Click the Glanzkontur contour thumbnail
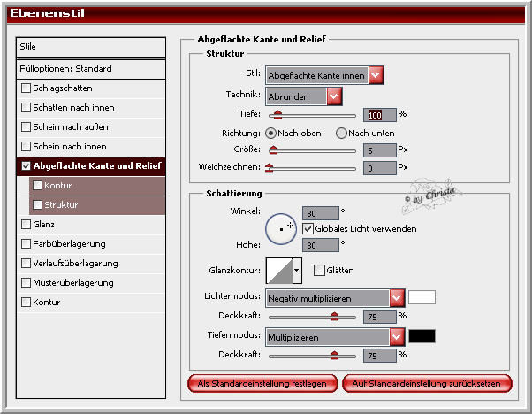 [279, 271]
